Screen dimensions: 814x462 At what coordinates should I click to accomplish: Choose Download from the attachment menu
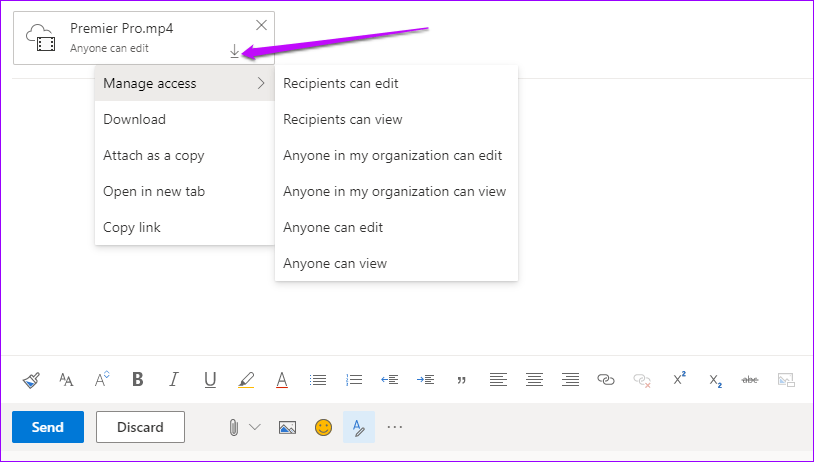click(x=184, y=119)
